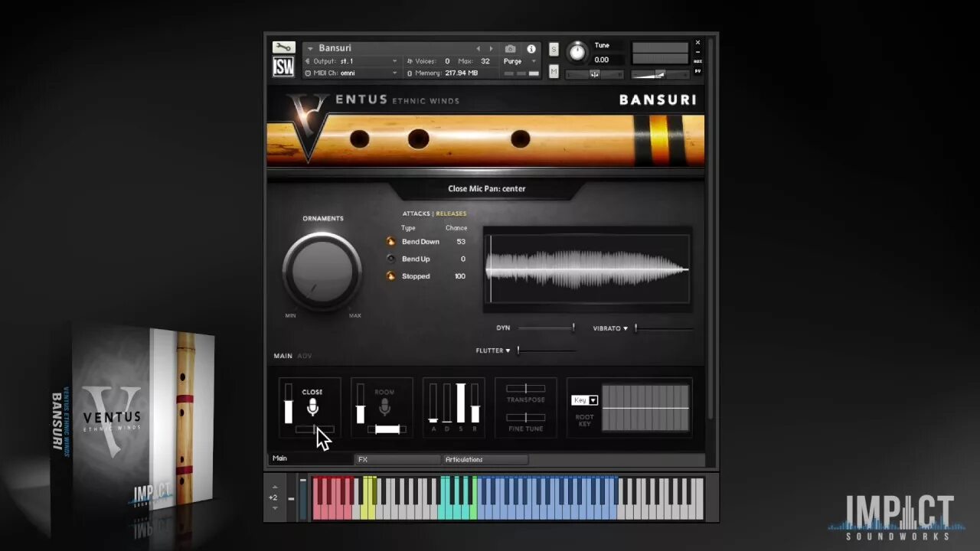Switch to the Articulations tab
The height and width of the screenshot is (551, 980).
pyautogui.click(x=485, y=459)
